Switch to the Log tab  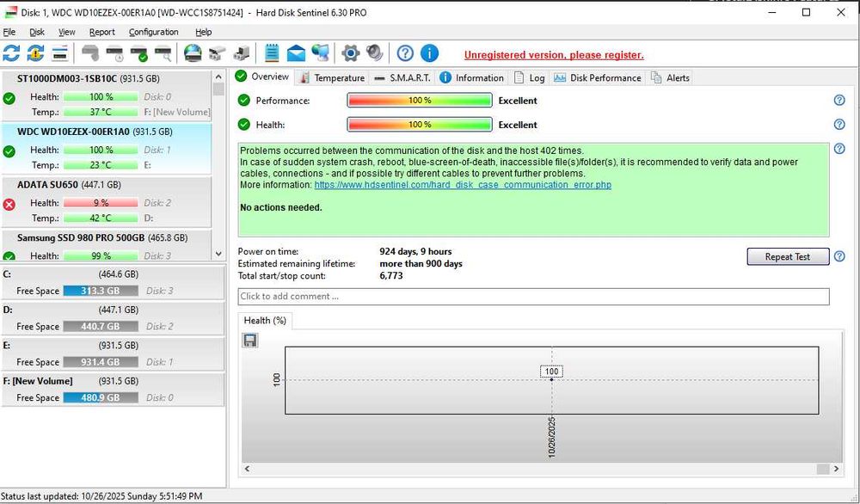(x=529, y=78)
